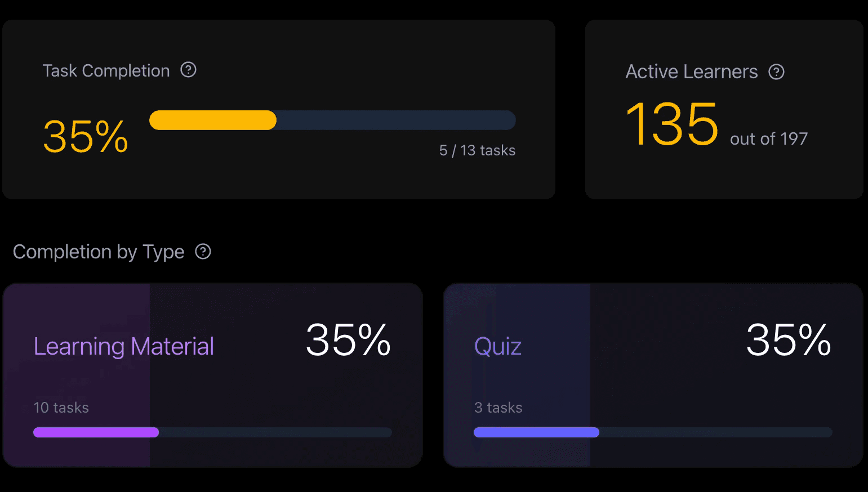Click the Completion by Type heading
The width and height of the screenshot is (868, 492).
(x=99, y=252)
